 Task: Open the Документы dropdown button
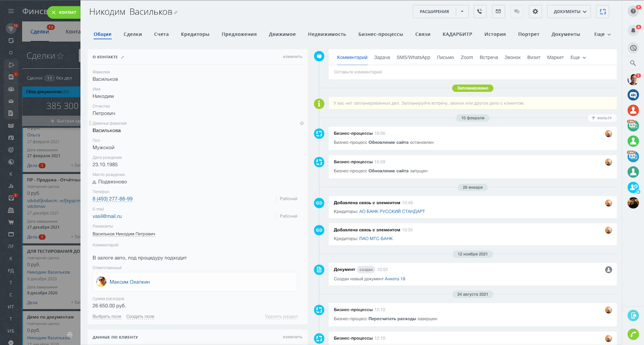tap(569, 12)
